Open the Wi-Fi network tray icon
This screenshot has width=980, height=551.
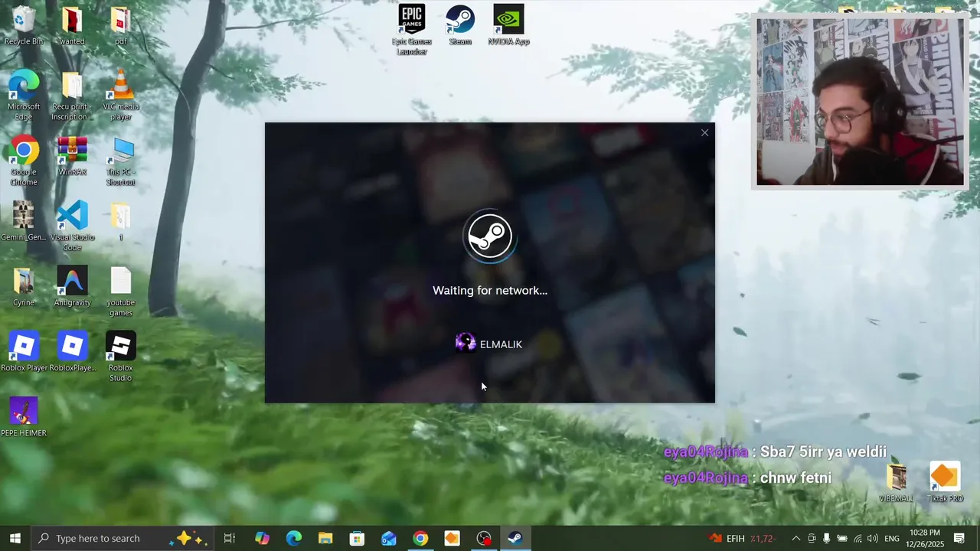tap(857, 538)
